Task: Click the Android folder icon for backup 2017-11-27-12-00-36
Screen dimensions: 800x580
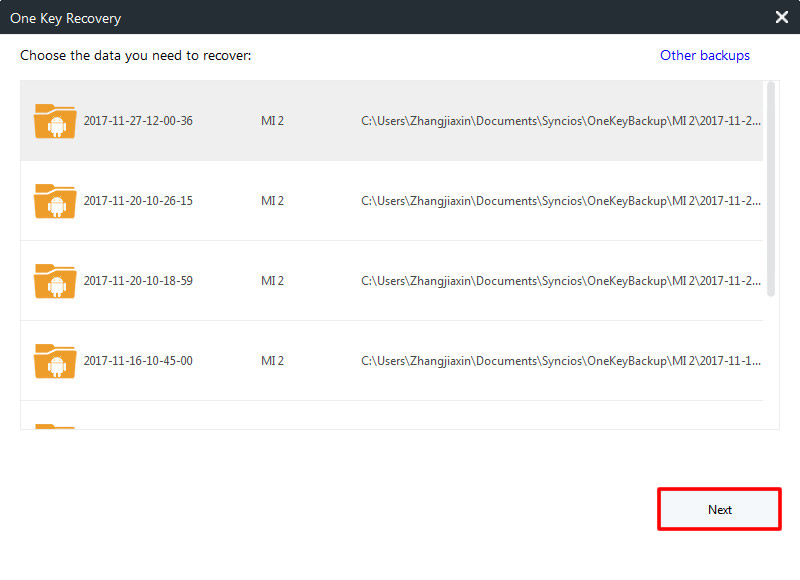Action: click(55, 121)
